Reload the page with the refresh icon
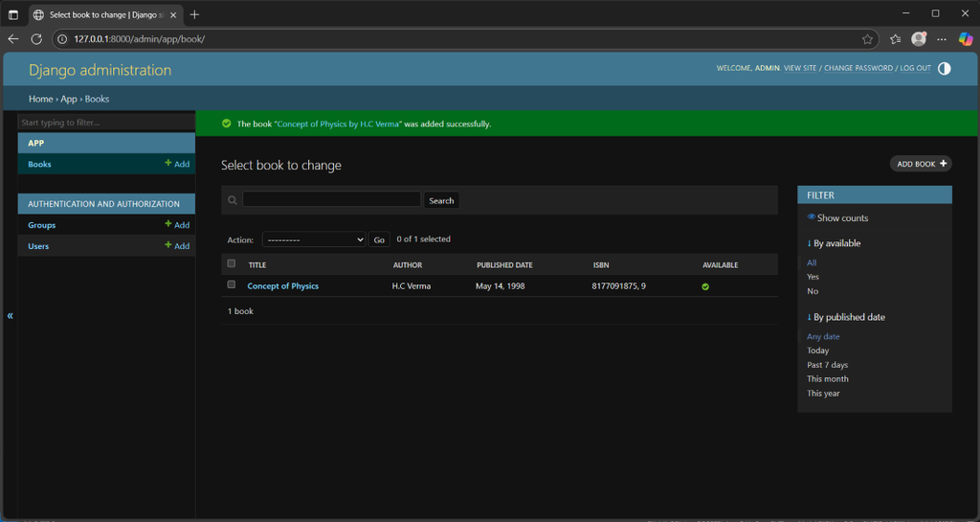 (36, 38)
